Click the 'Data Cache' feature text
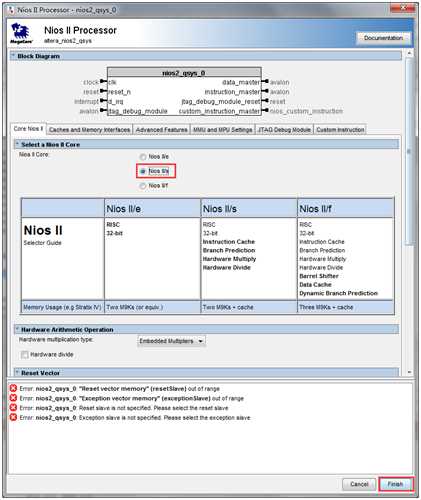Screen dimensions: 421x500 click(x=315, y=285)
